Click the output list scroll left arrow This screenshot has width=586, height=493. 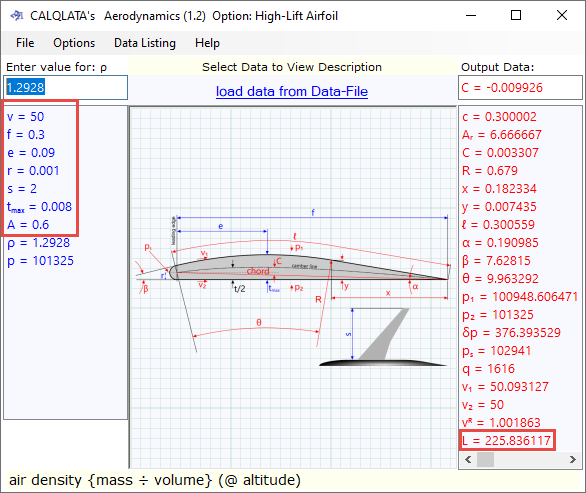468,459
